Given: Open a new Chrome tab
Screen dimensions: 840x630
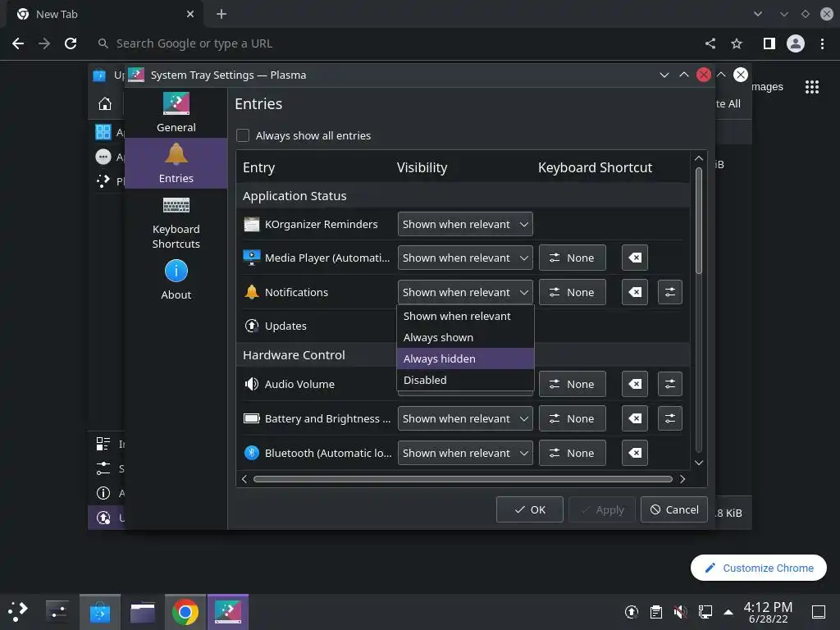Looking at the screenshot, I should point(221,14).
